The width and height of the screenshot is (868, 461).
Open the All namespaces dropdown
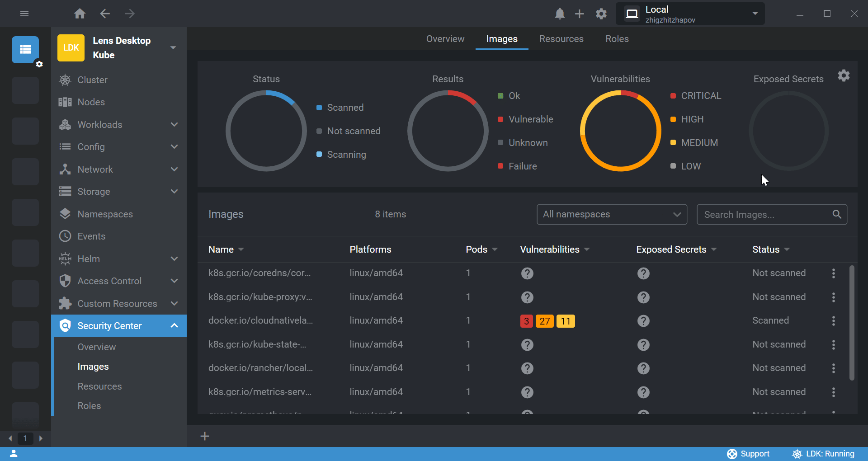click(612, 214)
